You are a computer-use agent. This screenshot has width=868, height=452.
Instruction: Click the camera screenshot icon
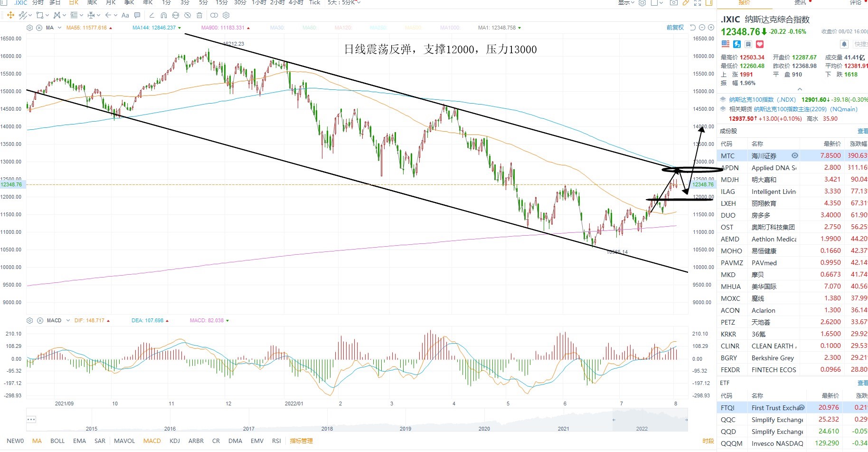click(673, 3)
